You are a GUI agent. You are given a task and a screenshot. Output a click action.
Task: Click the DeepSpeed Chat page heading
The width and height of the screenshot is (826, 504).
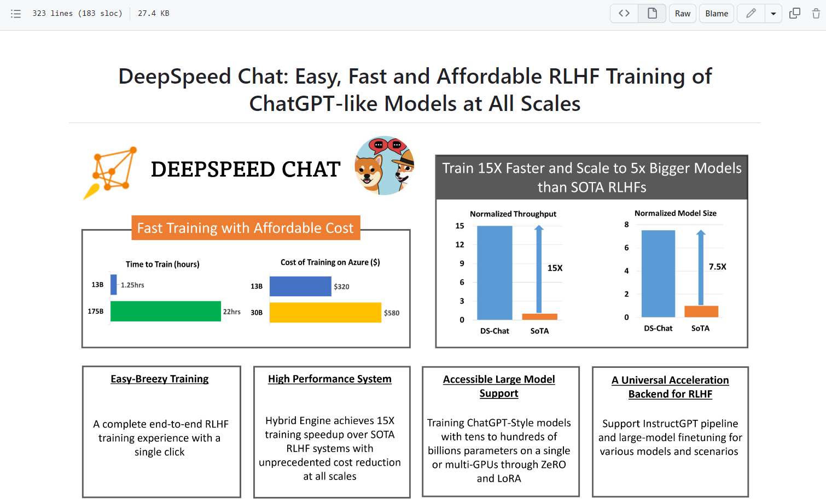coord(415,90)
